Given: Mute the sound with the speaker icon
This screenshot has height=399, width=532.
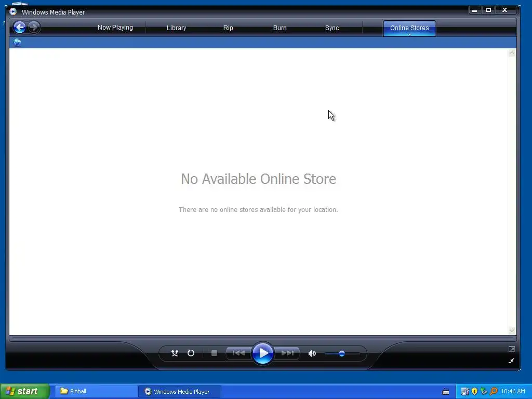Looking at the screenshot, I should pos(312,353).
